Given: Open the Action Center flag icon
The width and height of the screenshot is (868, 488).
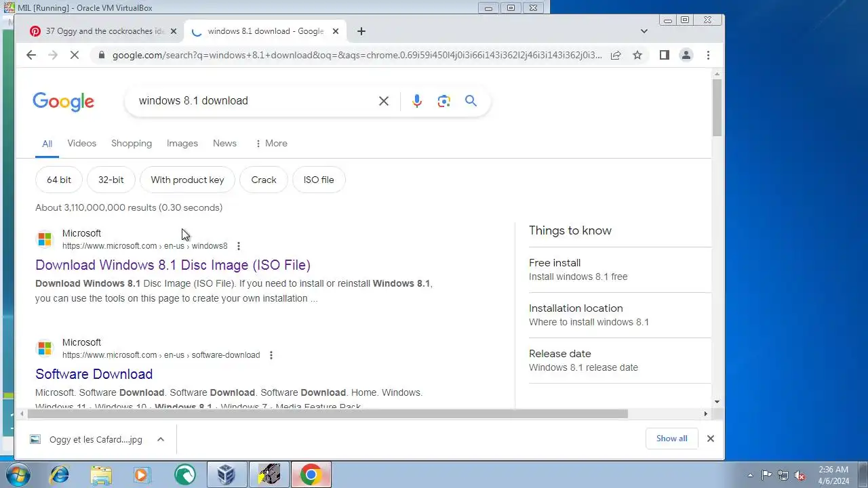Looking at the screenshot, I should coord(767,475).
